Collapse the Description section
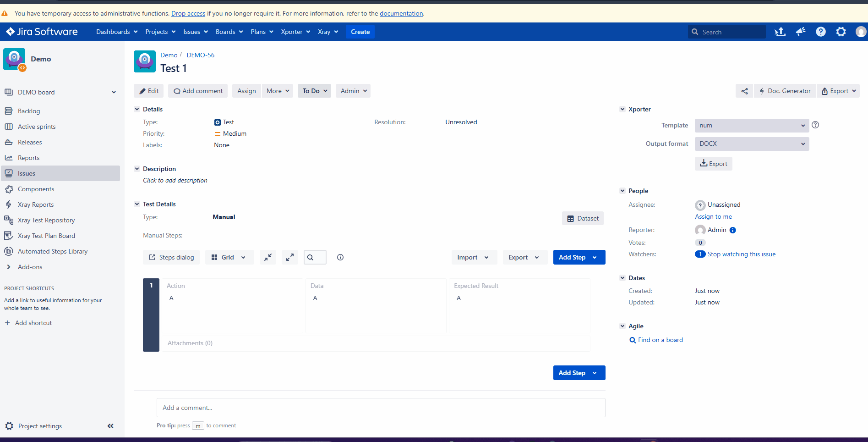The height and width of the screenshot is (442, 868). [x=137, y=169]
